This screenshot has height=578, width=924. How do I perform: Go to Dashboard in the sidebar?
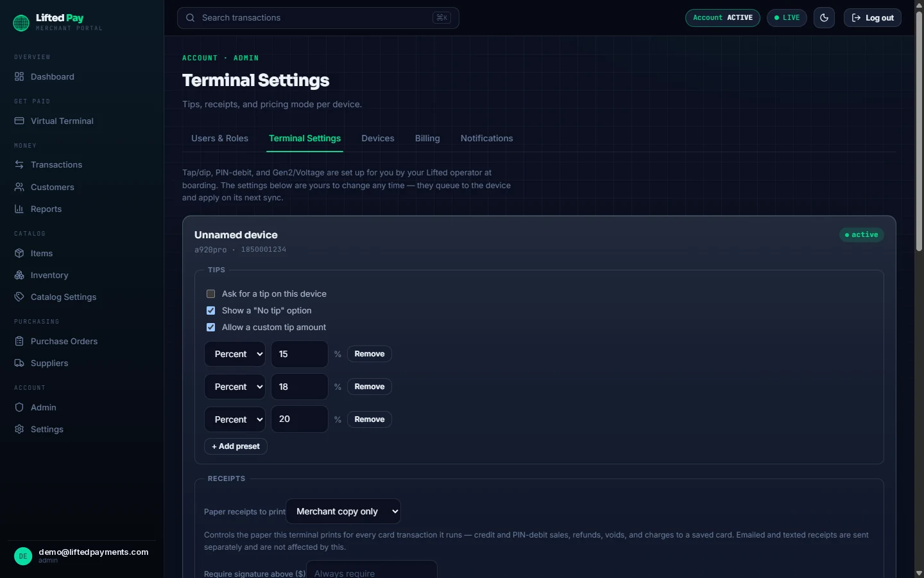click(53, 76)
